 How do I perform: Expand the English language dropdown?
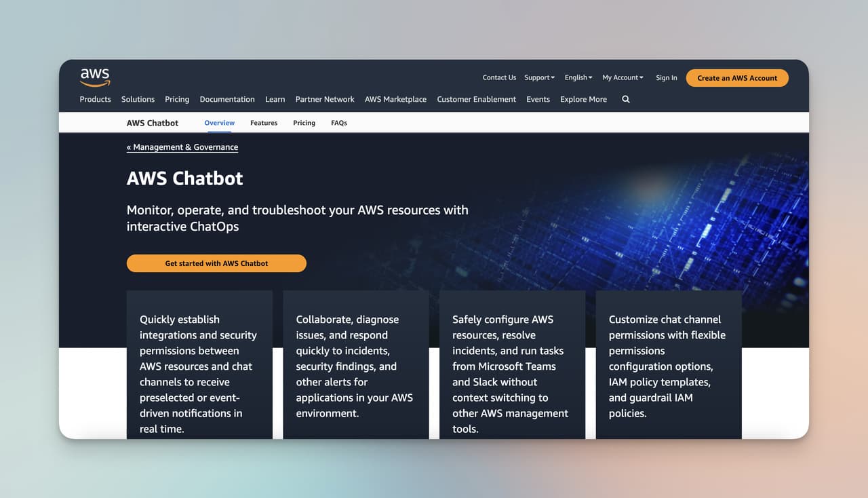tap(578, 77)
